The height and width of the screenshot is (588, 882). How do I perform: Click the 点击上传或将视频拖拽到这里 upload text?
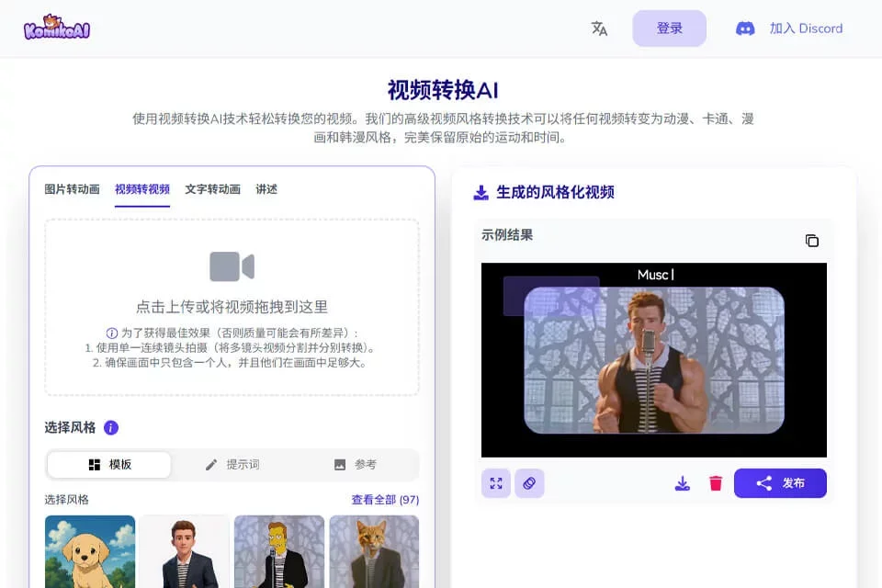tap(232, 307)
